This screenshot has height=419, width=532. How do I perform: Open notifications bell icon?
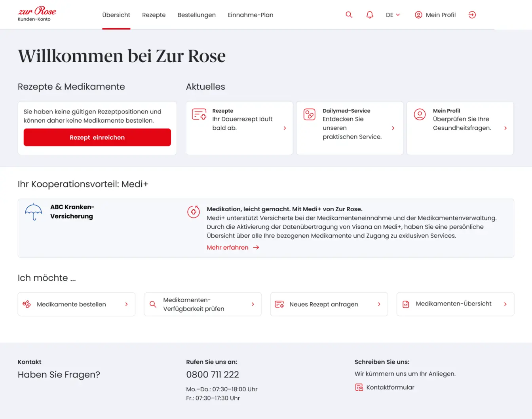coord(370,15)
